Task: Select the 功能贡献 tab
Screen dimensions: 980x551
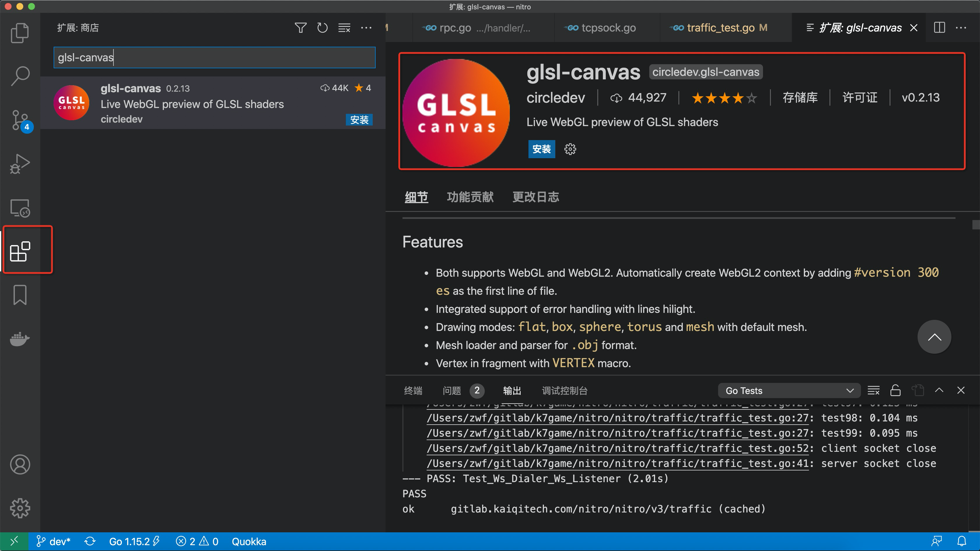Action: (x=470, y=197)
